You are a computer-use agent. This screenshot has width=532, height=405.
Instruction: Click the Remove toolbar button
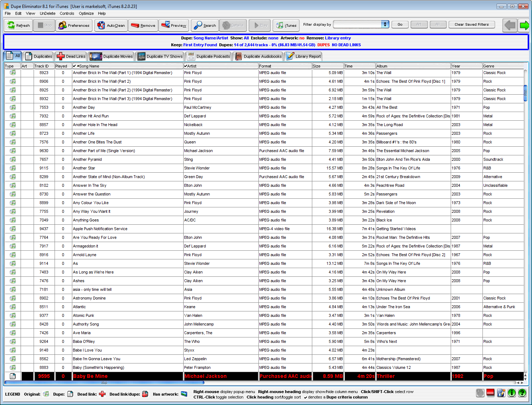143,25
